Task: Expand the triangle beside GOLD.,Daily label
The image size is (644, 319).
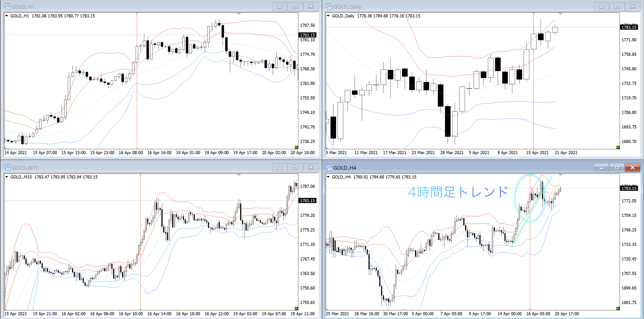Action: click(328, 16)
